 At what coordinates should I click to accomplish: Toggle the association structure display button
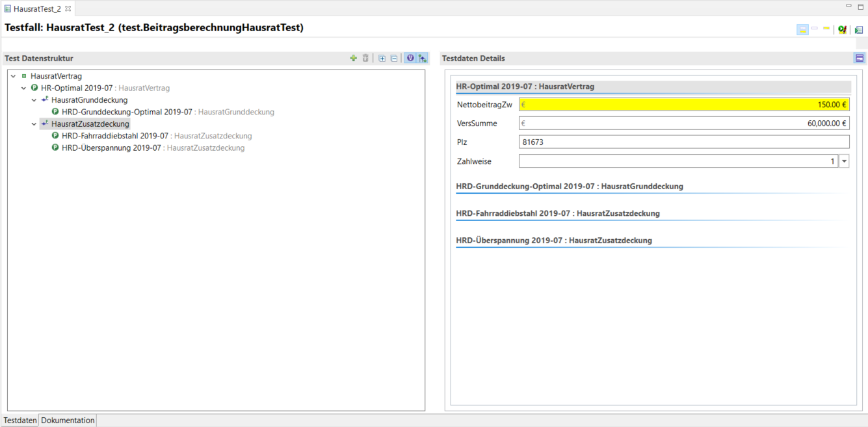pos(423,58)
